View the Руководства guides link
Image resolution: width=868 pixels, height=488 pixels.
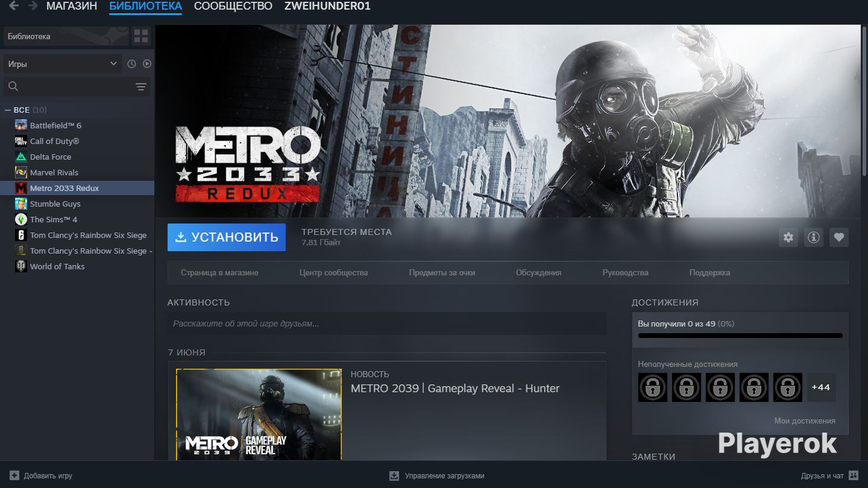point(626,273)
